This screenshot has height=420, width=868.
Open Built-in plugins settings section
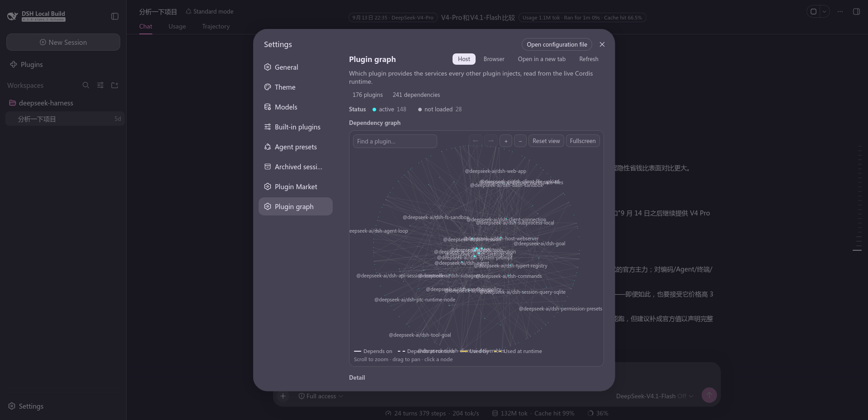296,127
